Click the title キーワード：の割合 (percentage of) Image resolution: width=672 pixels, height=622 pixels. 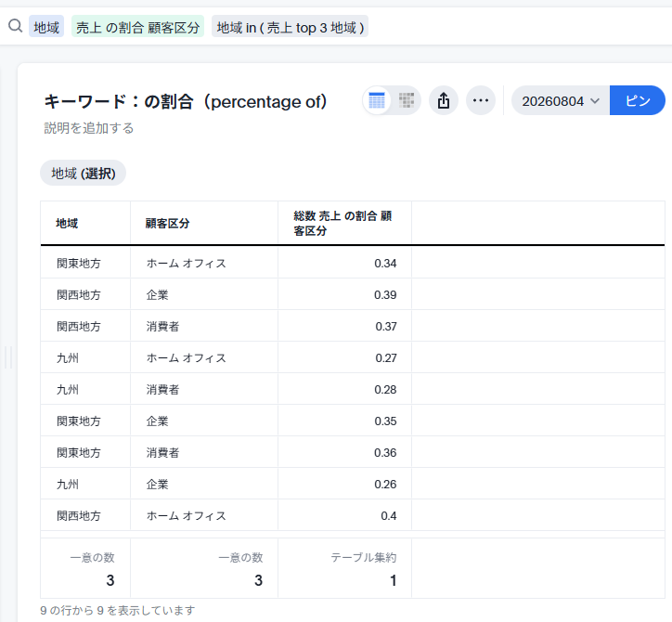coord(186,102)
